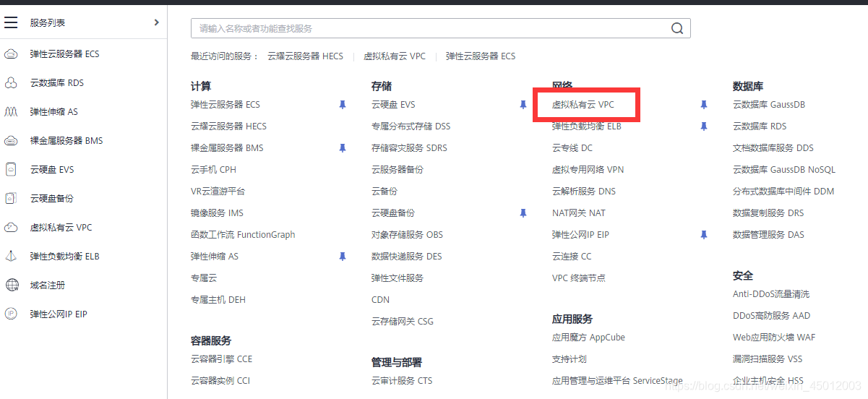Screen dimensions: 868x399
Task: Click sidebar 云硬盘备份 icon
Action: coord(11,199)
